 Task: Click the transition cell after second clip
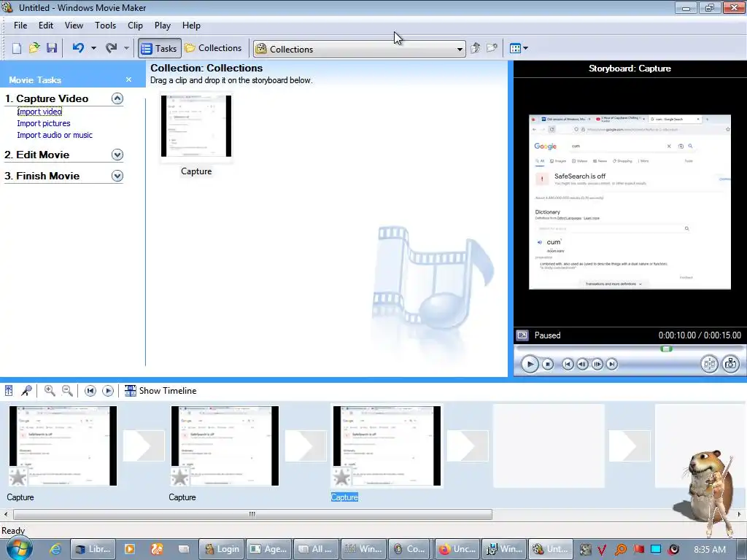click(306, 446)
